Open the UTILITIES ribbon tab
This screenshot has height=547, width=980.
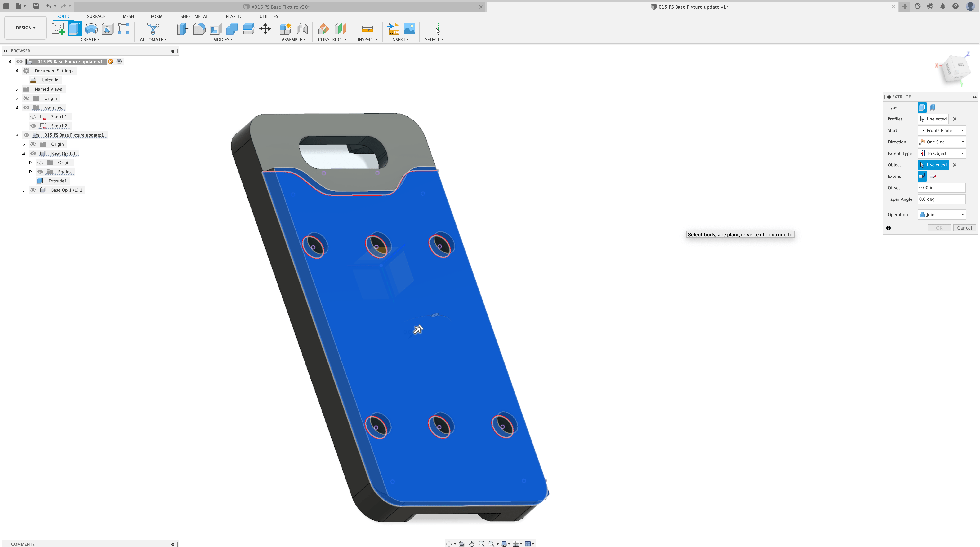(269, 16)
